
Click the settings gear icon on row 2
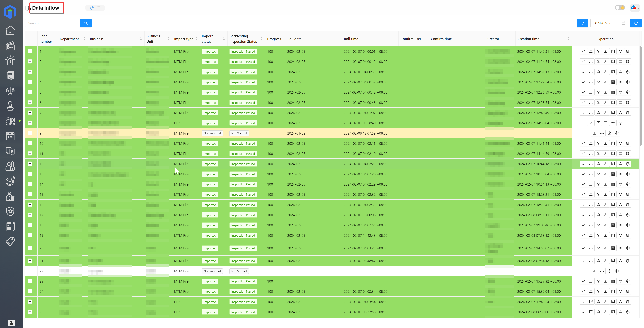pyautogui.click(x=628, y=61)
